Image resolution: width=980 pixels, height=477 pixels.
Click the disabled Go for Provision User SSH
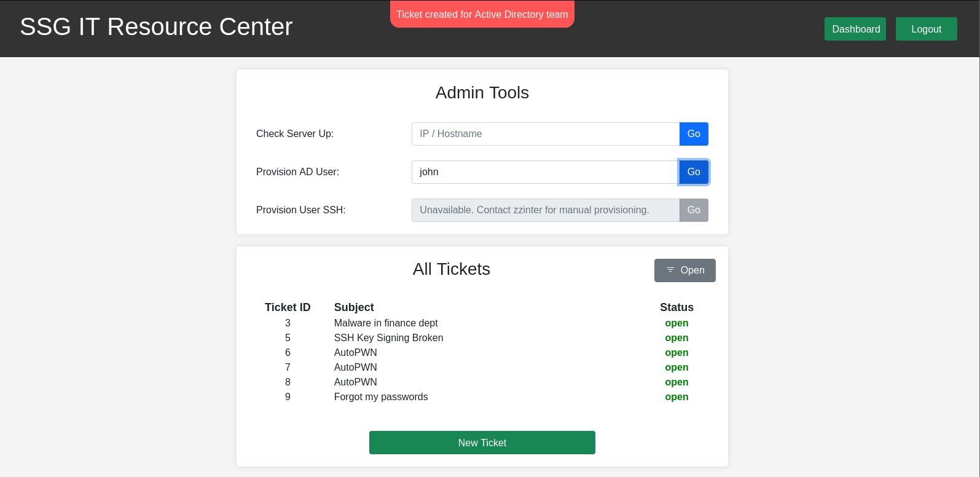click(694, 210)
